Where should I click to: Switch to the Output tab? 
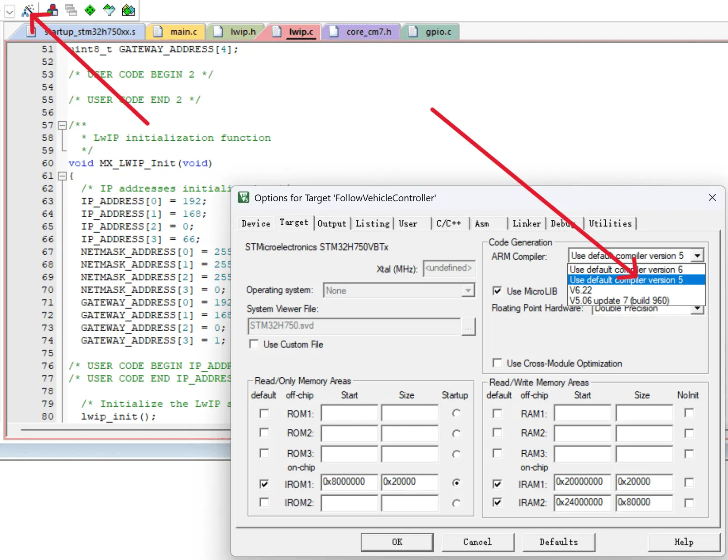pyautogui.click(x=332, y=223)
